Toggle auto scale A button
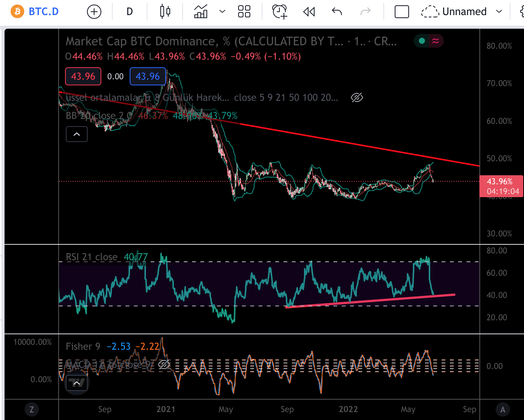524x420 pixels. tap(503, 409)
